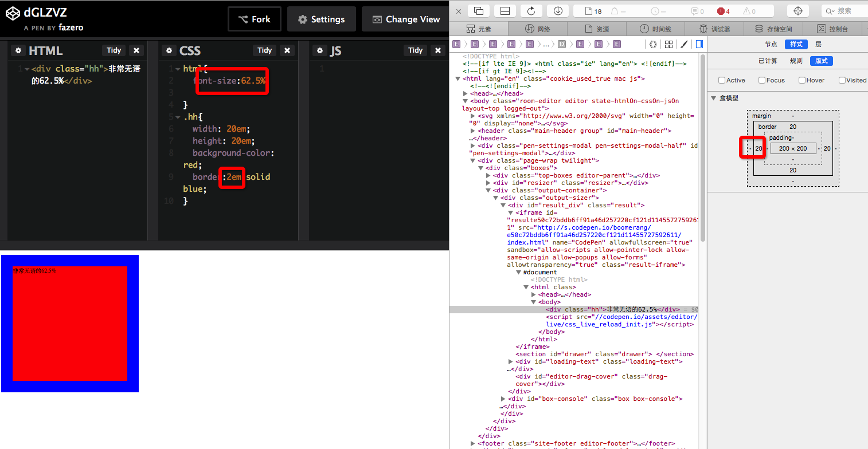Open pen Settings

tap(322, 19)
